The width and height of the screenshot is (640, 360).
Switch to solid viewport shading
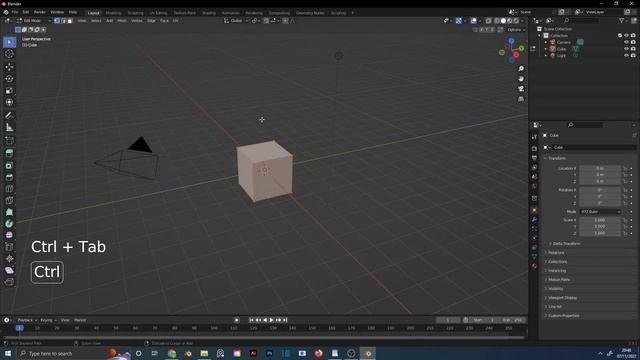coord(503,21)
